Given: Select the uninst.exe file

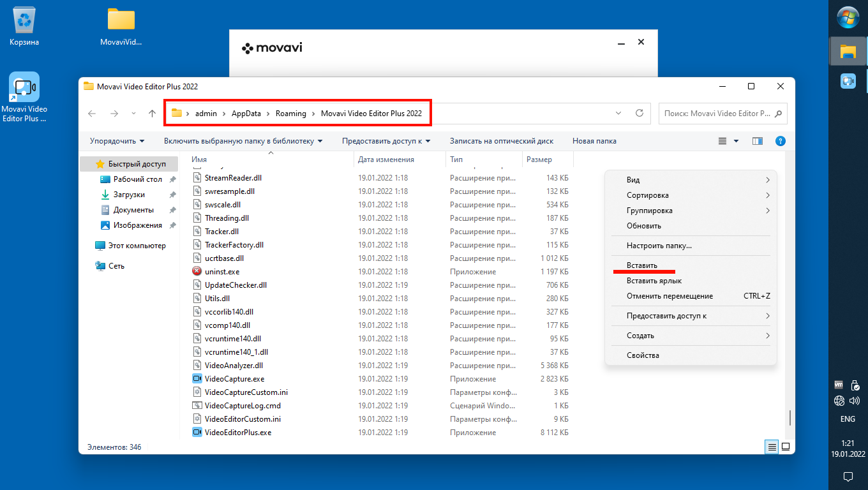Looking at the screenshot, I should [x=221, y=272].
